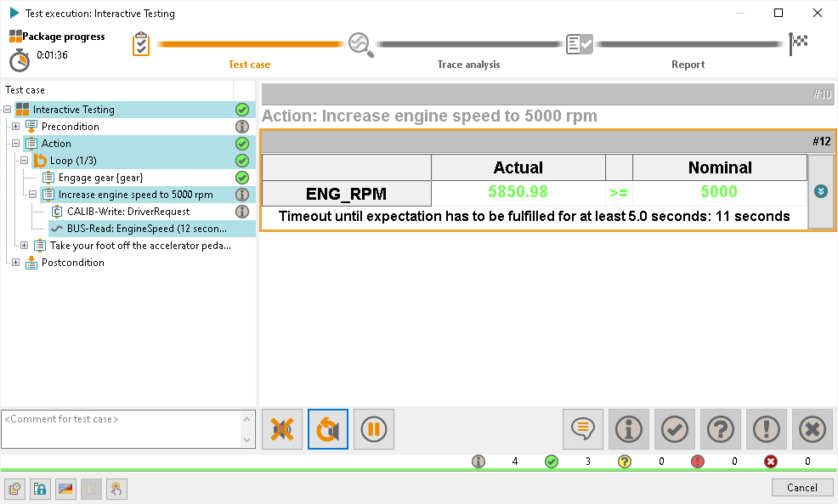Click the large exclamation mark verdict button
838x504 pixels.
pyautogui.click(x=767, y=429)
